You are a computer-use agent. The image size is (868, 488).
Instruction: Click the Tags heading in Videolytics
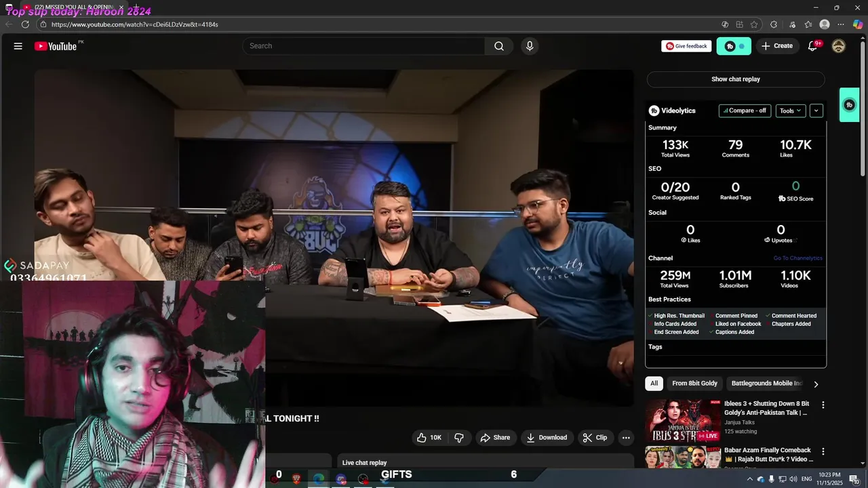click(x=655, y=347)
